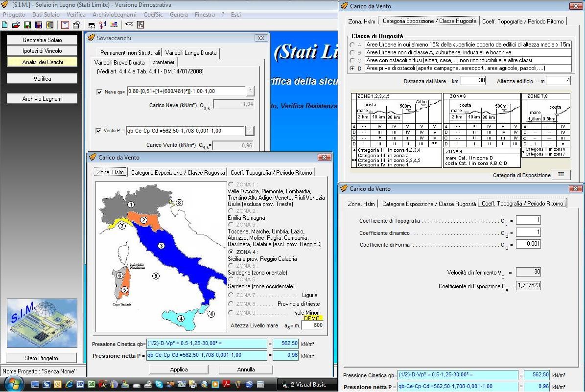Click the Applica button
This screenshot has width=585, height=392.
click(x=179, y=369)
